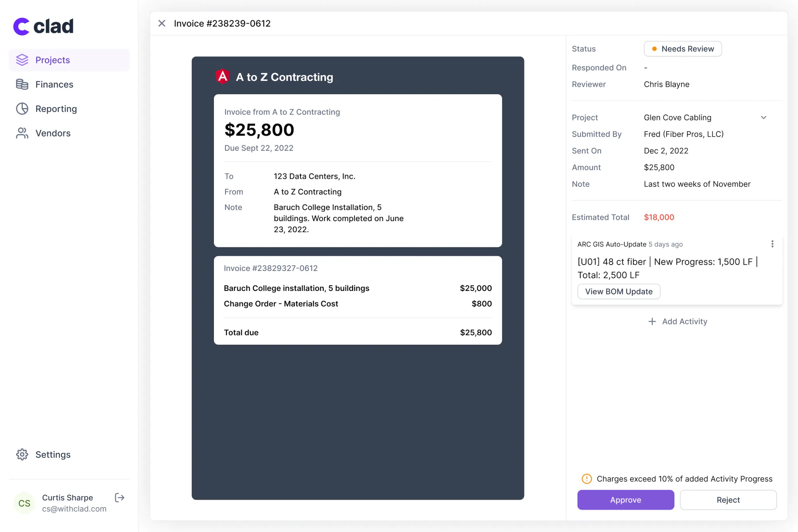This screenshot has height=532, width=798.
Task: Select the Finances menu item
Action: point(54,84)
